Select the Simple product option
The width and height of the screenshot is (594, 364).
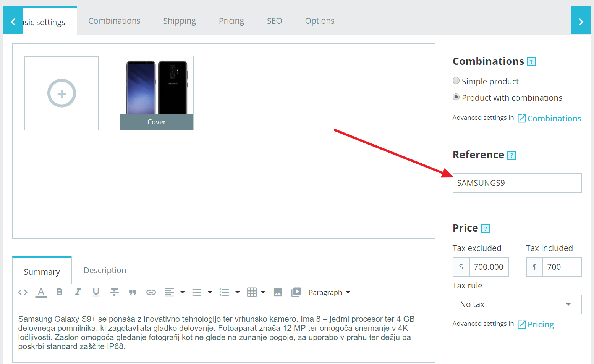pyautogui.click(x=456, y=81)
